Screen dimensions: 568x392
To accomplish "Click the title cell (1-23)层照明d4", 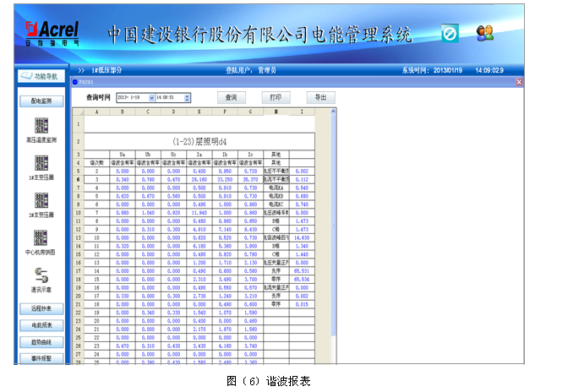I will pos(199,142).
